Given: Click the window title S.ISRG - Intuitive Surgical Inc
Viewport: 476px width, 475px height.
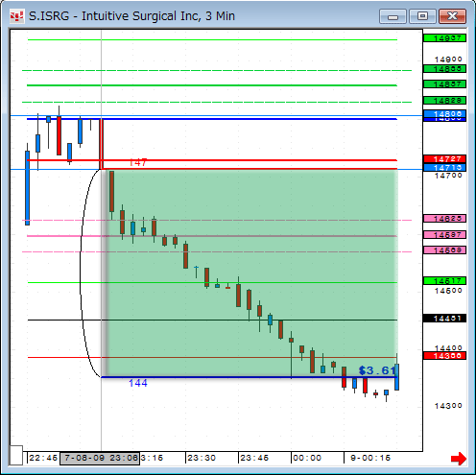Looking at the screenshot, I should [x=131, y=16].
